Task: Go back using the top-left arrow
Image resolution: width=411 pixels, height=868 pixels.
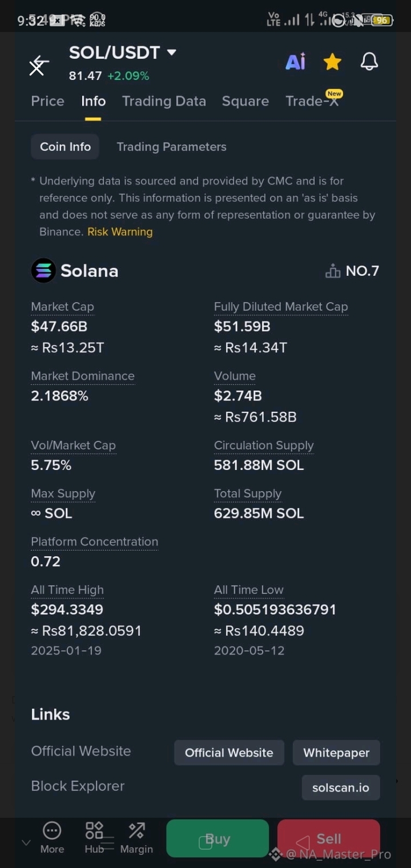Action: click(39, 65)
